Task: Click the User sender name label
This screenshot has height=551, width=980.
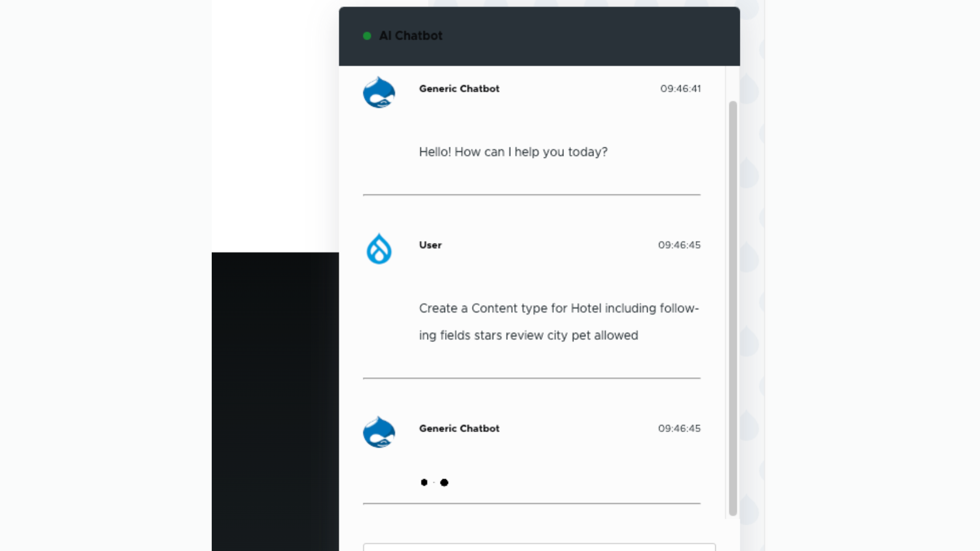Action: 430,245
